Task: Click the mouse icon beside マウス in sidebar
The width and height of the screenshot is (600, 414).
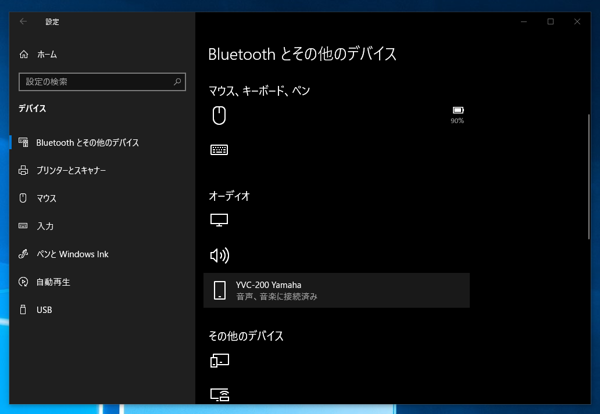Action: point(23,198)
